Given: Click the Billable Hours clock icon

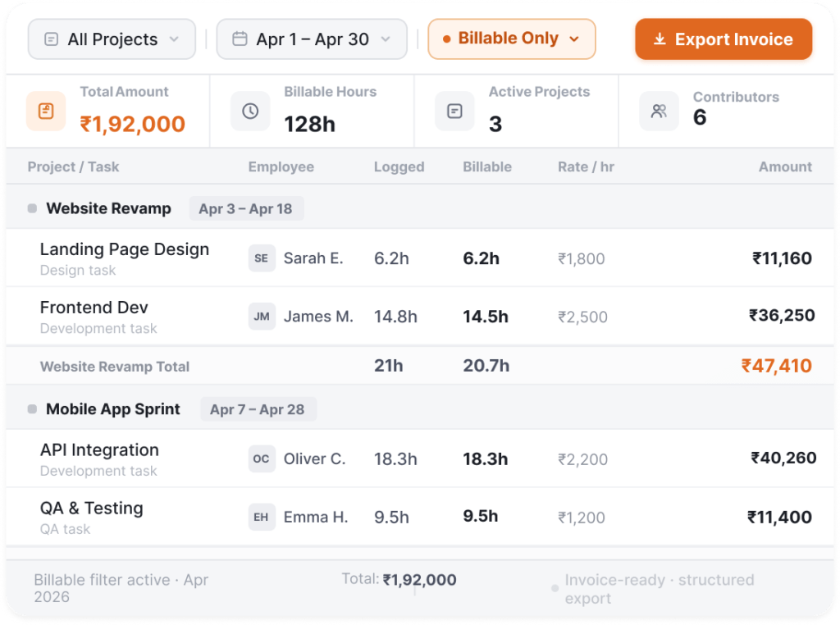Looking at the screenshot, I should click(x=250, y=111).
